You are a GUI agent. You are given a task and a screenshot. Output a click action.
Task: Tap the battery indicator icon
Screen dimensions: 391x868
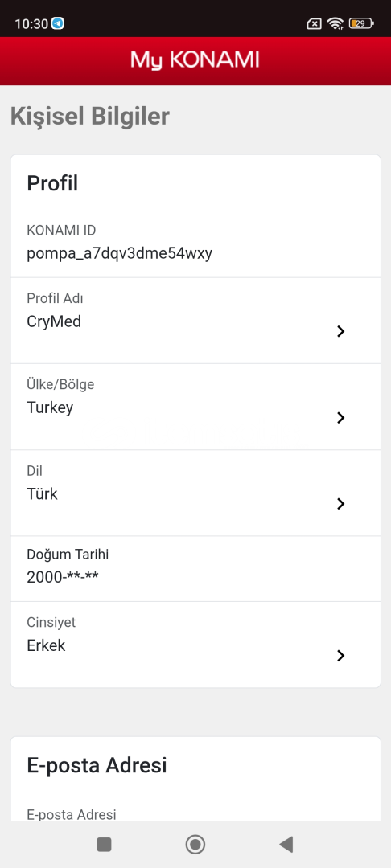pos(362,23)
